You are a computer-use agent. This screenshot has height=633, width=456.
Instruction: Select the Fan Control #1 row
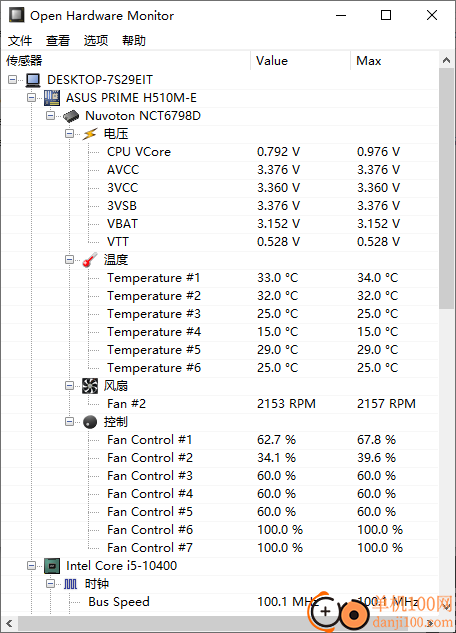pyautogui.click(x=220, y=440)
